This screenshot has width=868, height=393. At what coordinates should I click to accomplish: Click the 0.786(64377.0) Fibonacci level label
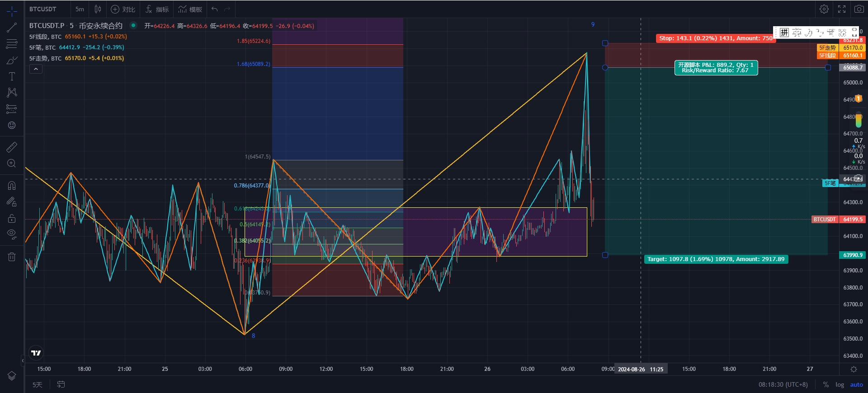pyautogui.click(x=252, y=186)
